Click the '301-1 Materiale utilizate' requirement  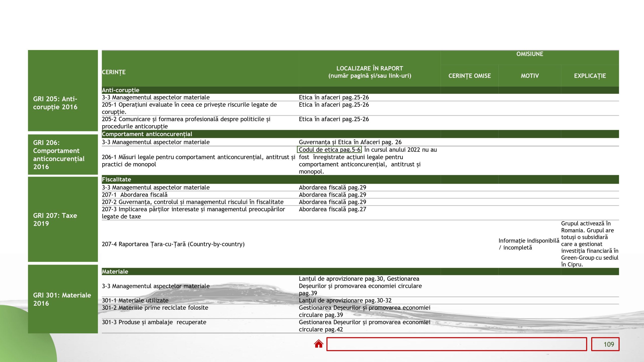pyautogui.click(x=135, y=300)
